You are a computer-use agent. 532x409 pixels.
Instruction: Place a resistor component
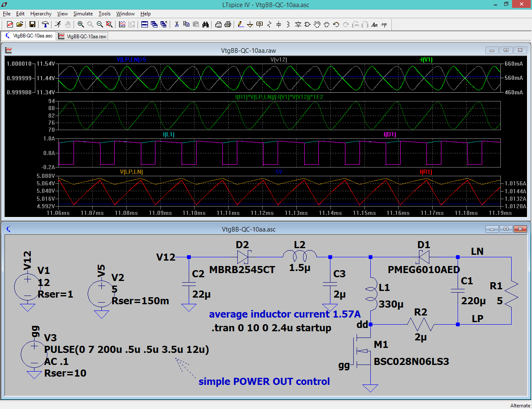click(269, 25)
